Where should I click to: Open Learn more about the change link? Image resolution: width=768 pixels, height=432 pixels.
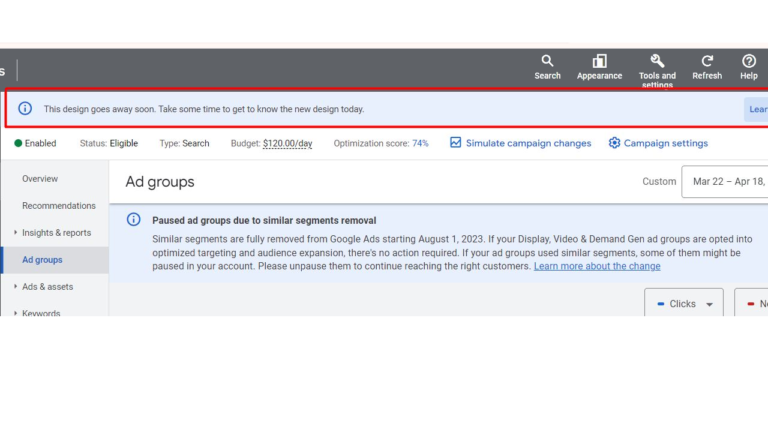click(597, 266)
